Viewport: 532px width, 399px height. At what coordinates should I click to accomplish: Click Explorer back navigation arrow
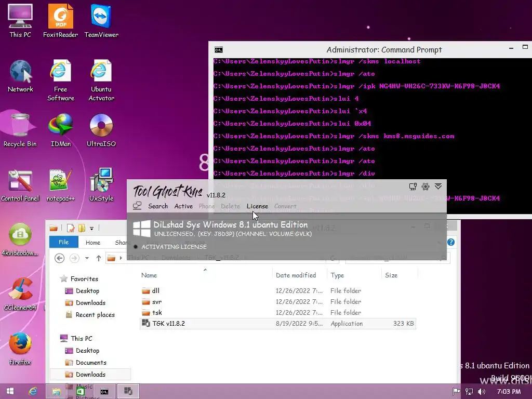tap(59, 258)
